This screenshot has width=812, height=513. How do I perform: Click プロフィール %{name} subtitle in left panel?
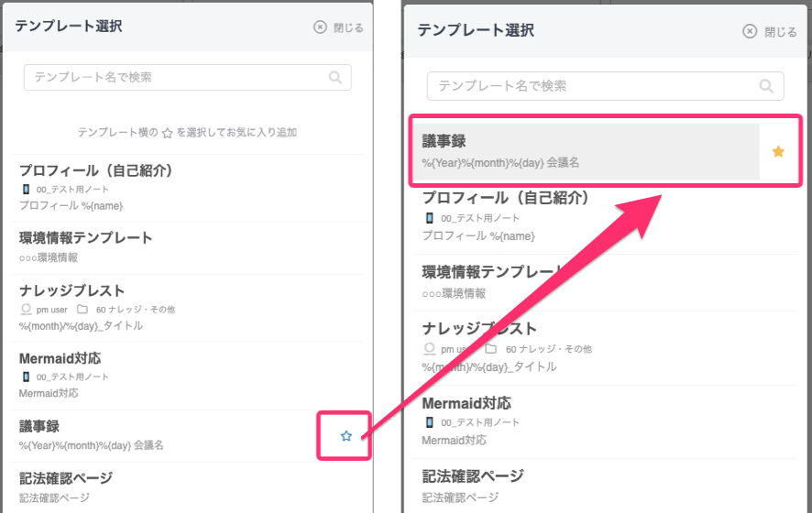(x=71, y=205)
